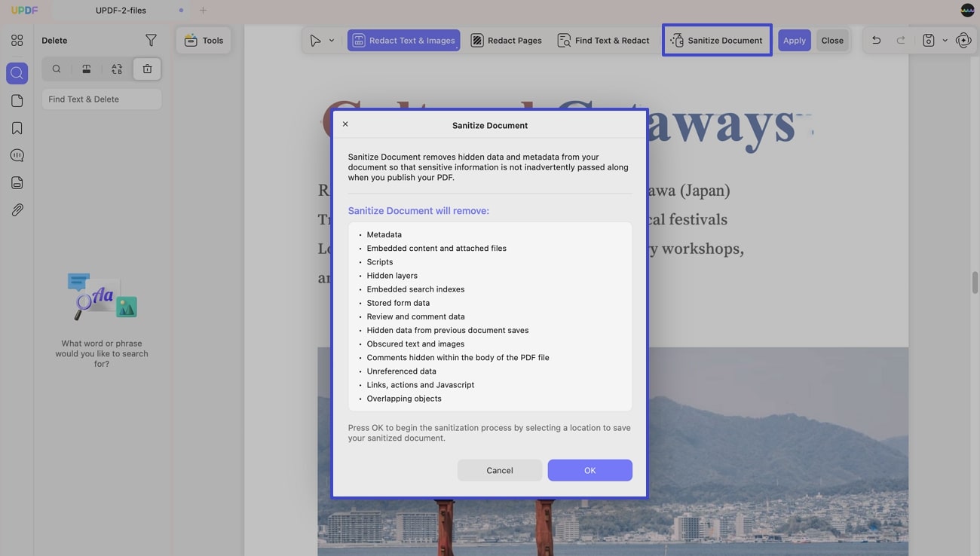Apply the redactions
The image size is (980, 556).
(x=794, y=41)
